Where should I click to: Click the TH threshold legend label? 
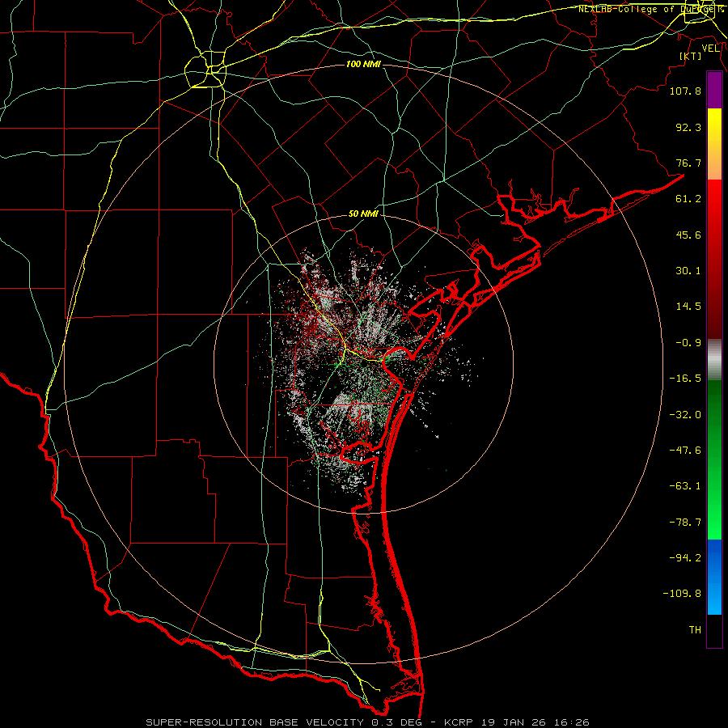[x=695, y=630]
